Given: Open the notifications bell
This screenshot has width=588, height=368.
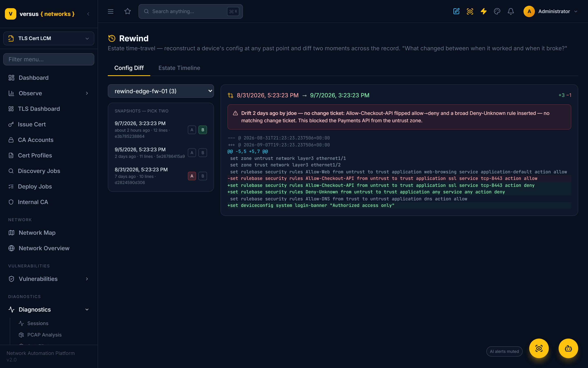Looking at the screenshot, I should (511, 11).
